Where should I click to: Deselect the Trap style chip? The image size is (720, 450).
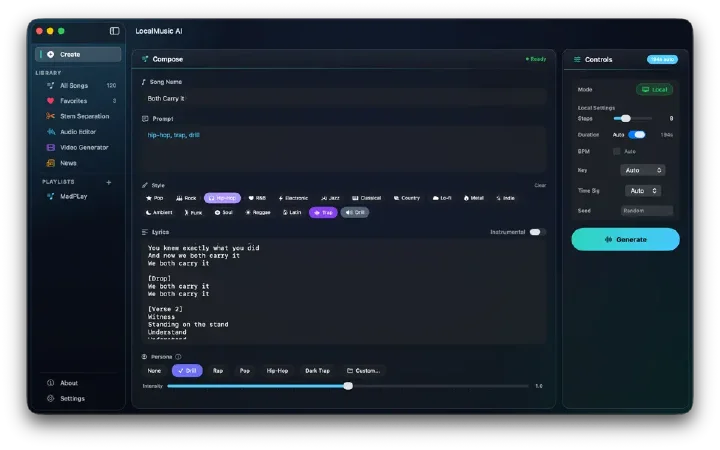(x=323, y=213)
